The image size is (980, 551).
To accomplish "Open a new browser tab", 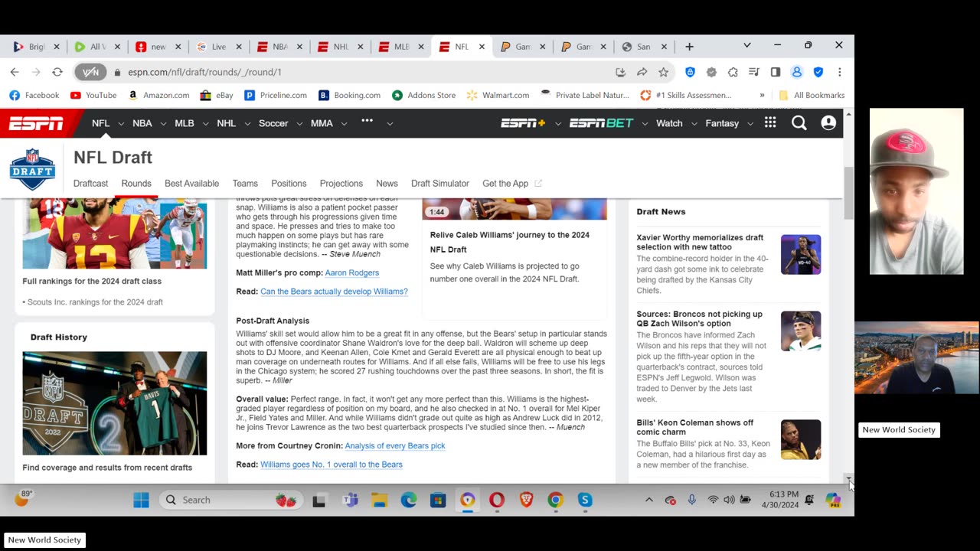I will pos(689,47).
